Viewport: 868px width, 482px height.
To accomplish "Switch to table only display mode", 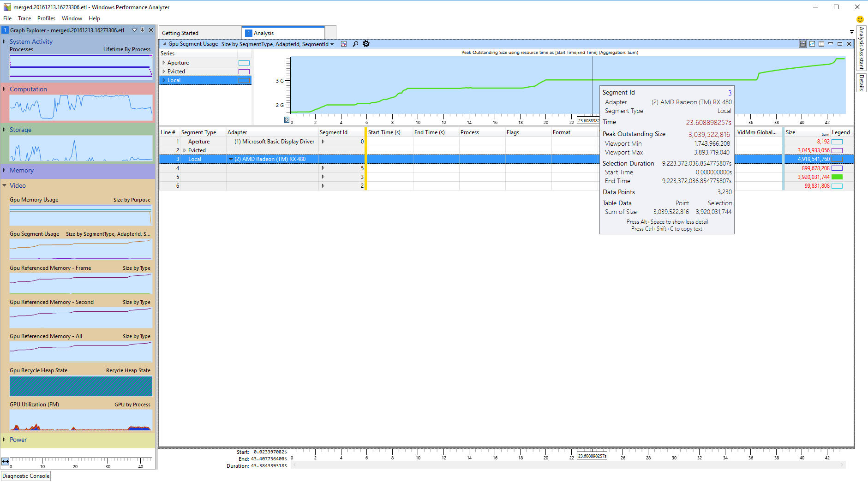I will coord(821,44).
